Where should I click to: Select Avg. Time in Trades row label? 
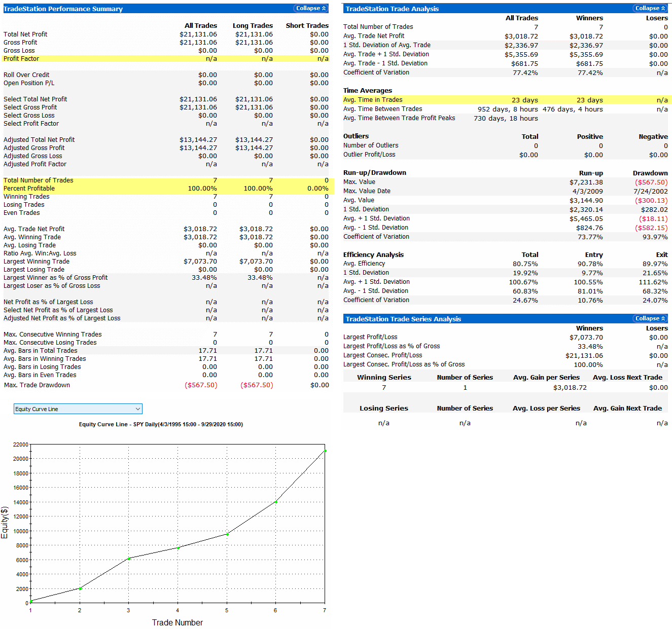tap(373, 100)
